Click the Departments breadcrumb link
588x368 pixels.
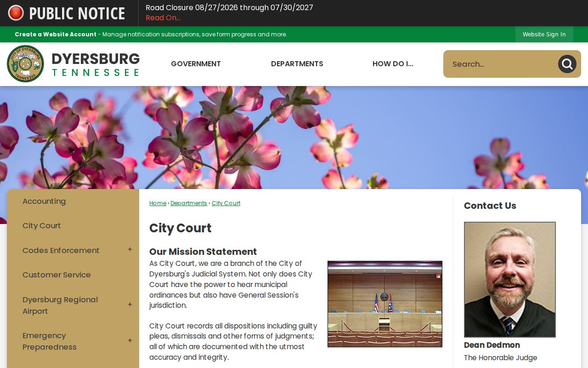click(x=189, y=203)
